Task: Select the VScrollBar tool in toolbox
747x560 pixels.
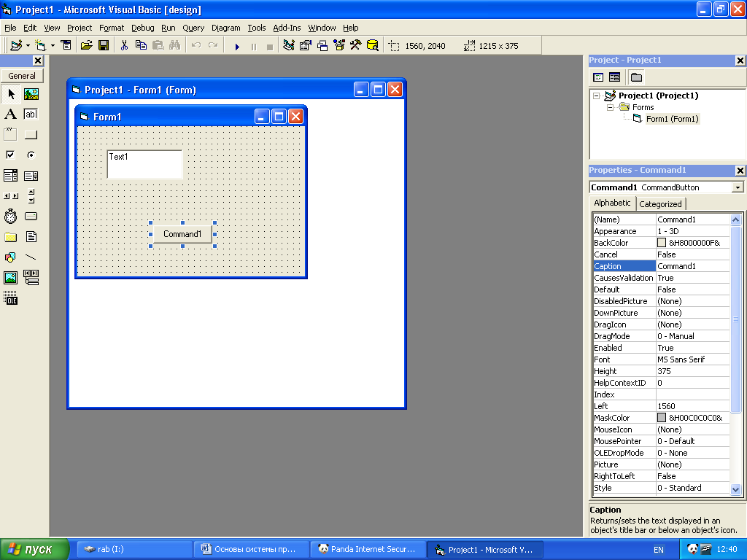Action: click(31, 195)
